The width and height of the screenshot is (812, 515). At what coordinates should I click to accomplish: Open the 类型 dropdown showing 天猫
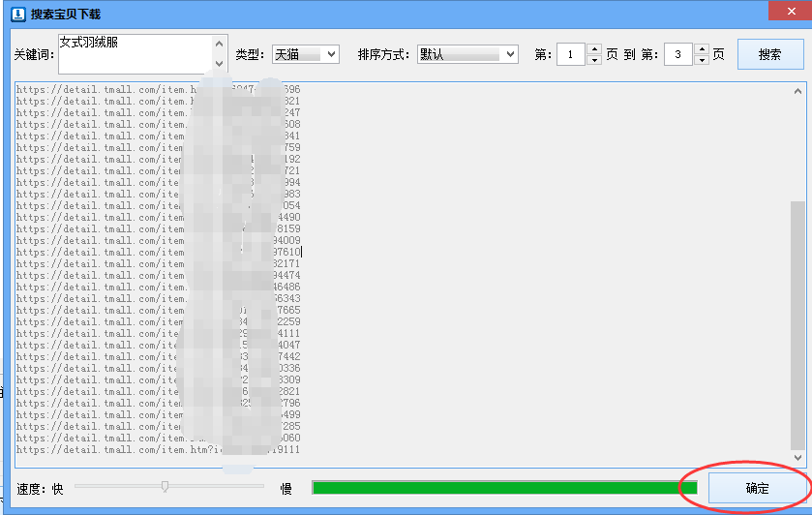point(305,55)
